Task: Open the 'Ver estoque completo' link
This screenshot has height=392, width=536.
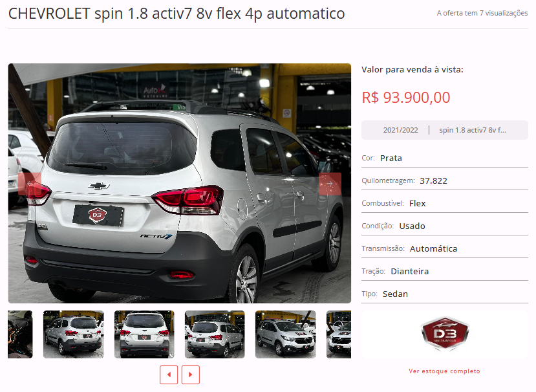Action: pos(444,371)
